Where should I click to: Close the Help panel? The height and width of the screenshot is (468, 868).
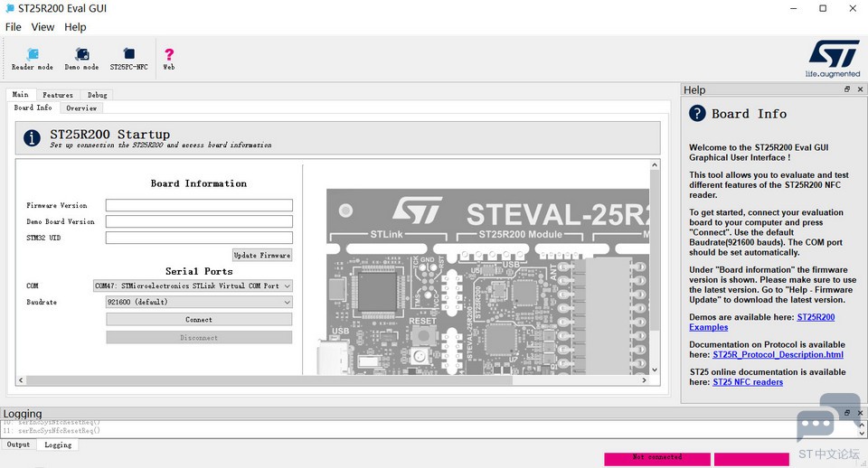pos(860,89)
